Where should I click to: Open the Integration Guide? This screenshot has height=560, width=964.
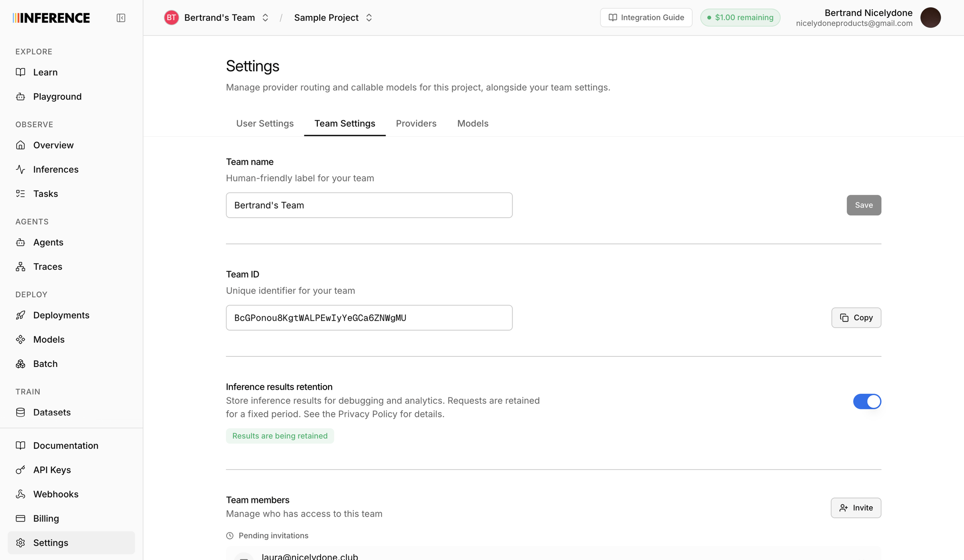[x=646, y=18]
